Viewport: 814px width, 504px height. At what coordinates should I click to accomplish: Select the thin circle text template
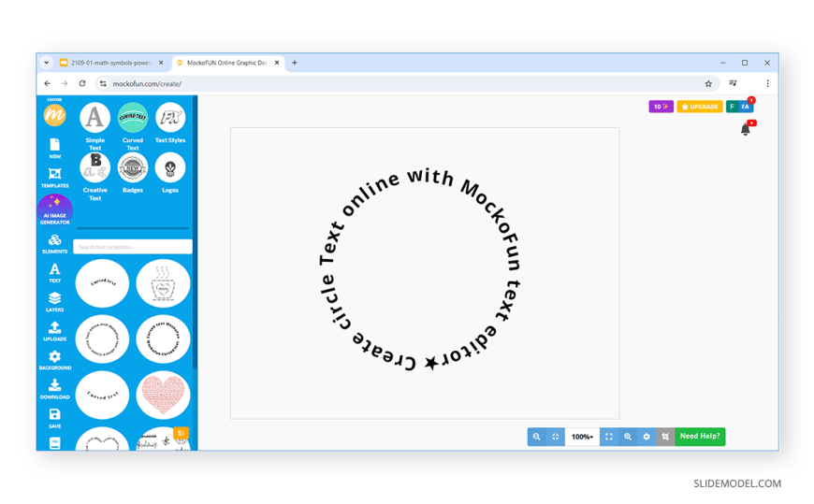point(102,338)
